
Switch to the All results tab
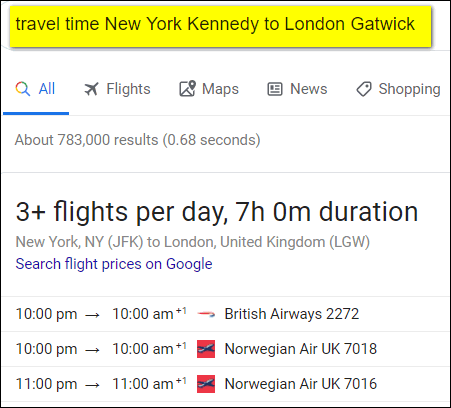tap(35, 89)
